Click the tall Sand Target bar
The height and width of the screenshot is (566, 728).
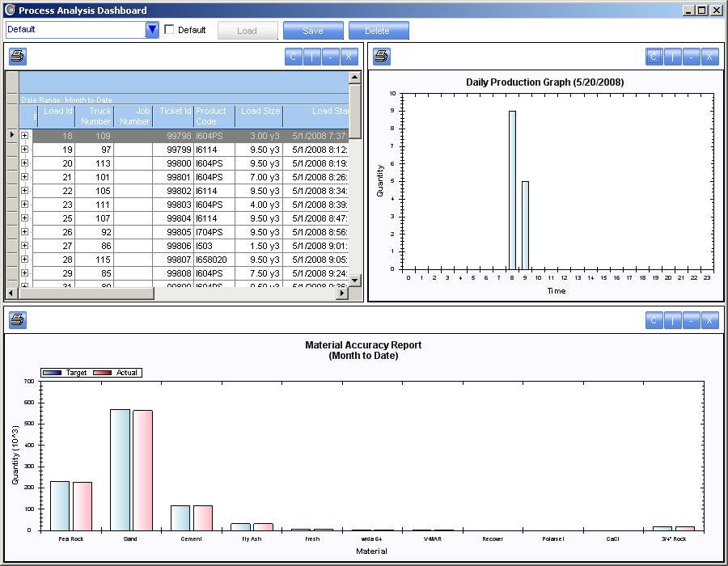pos(121,469)
